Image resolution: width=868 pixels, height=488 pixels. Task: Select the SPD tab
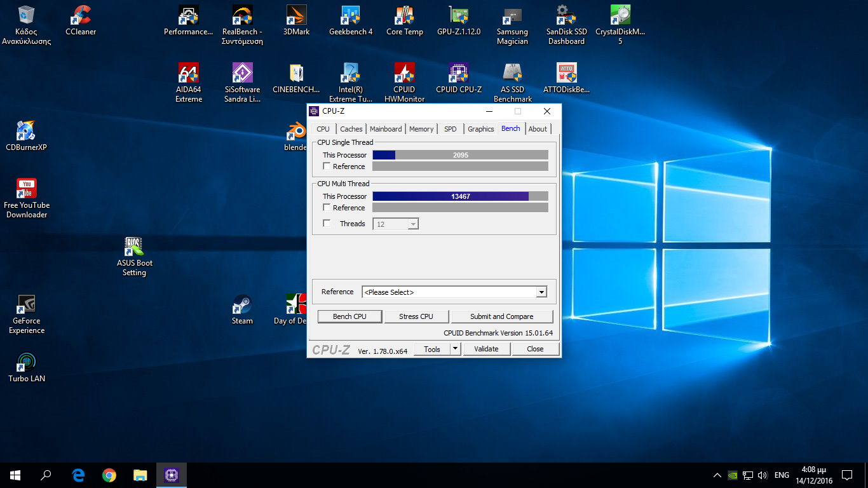pos(451,129)
